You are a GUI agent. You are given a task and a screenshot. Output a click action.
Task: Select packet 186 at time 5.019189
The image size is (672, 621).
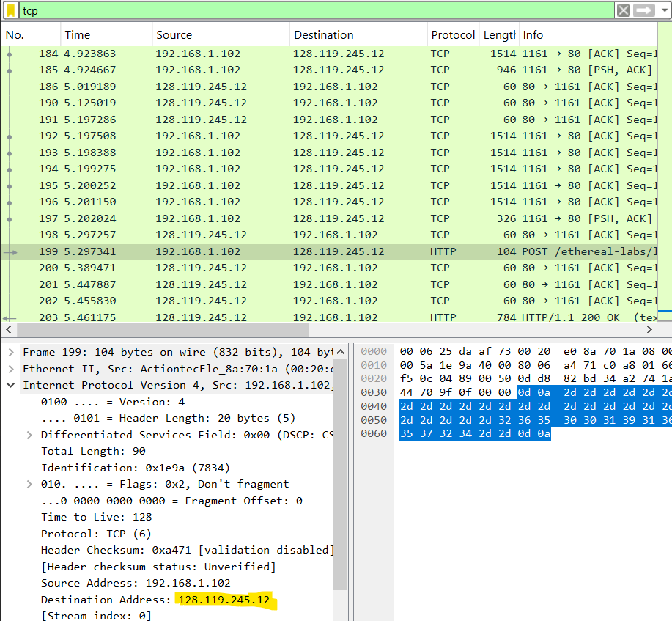(329, 87)
